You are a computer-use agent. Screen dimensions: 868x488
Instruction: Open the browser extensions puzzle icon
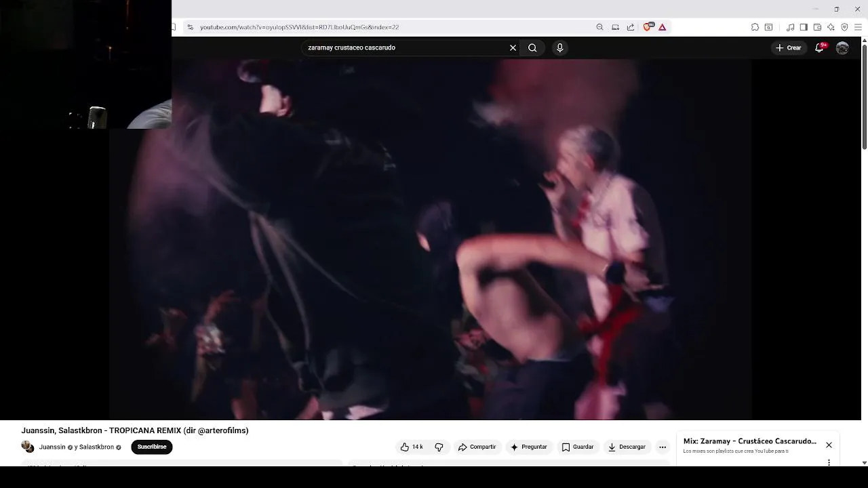755,27
